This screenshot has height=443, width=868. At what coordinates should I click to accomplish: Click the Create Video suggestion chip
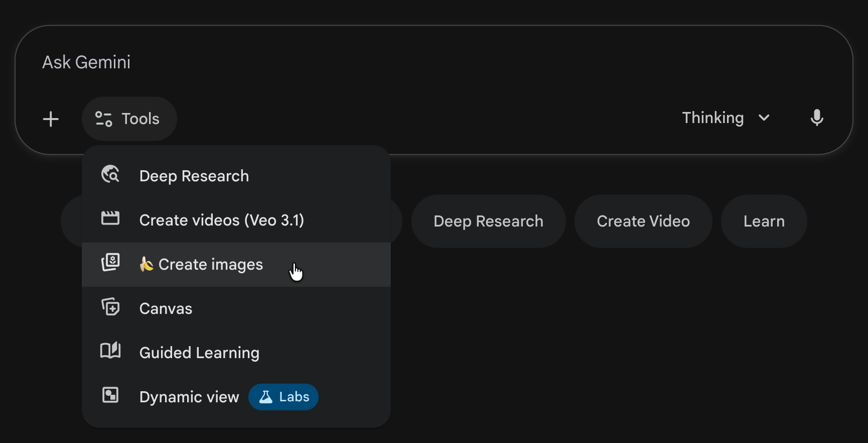(643, 221)
